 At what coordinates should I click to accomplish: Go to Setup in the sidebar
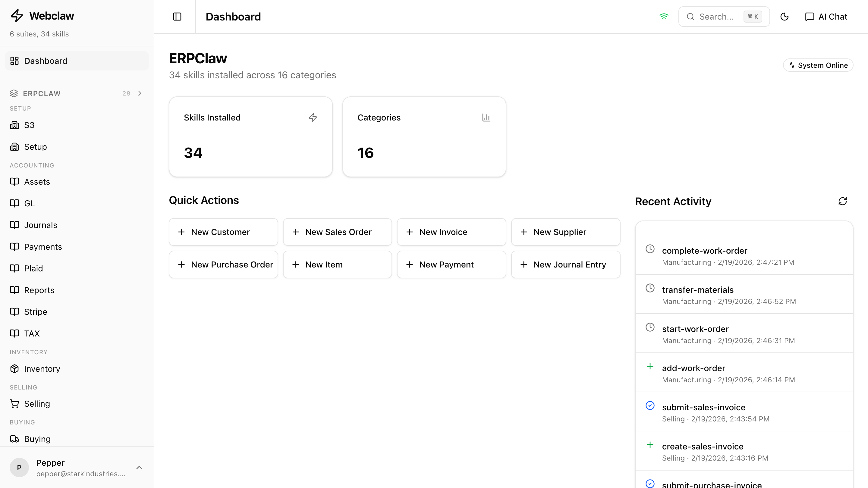[x=77, y=147]
